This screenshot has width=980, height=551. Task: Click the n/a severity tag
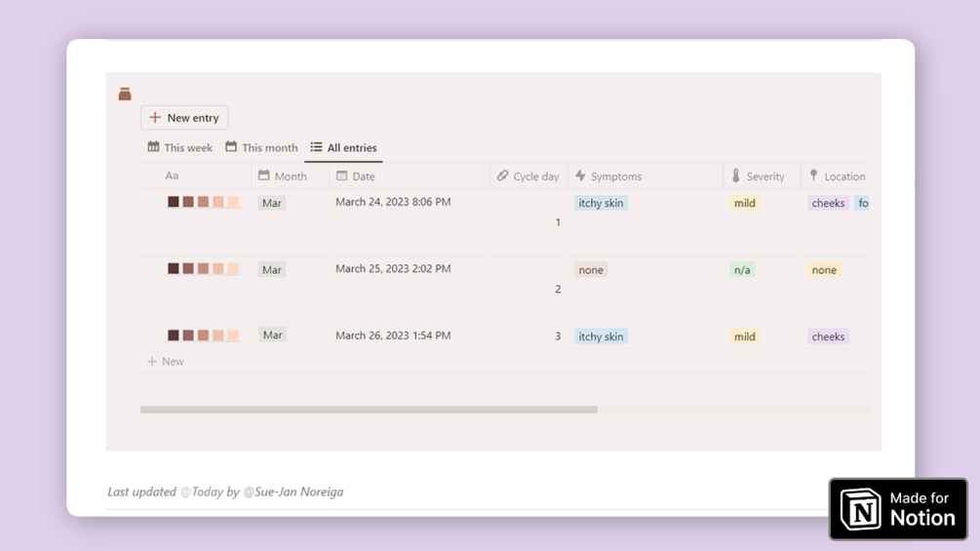(742, 270)
